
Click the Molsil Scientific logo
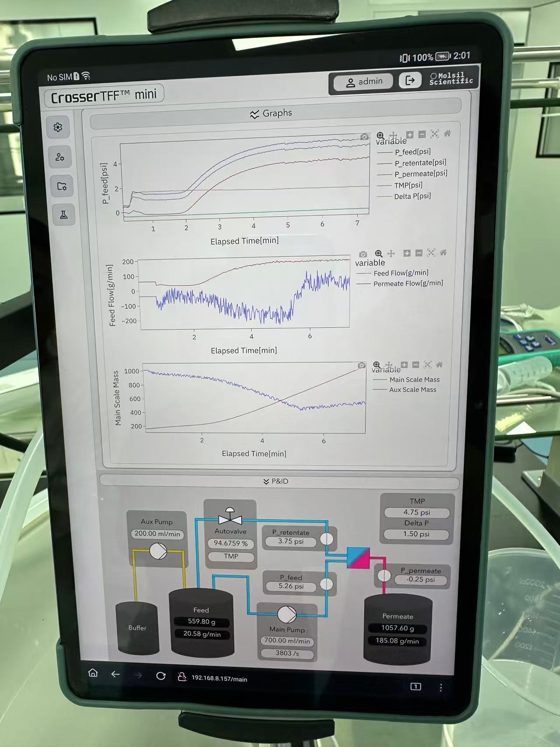[x=451, y=78]
